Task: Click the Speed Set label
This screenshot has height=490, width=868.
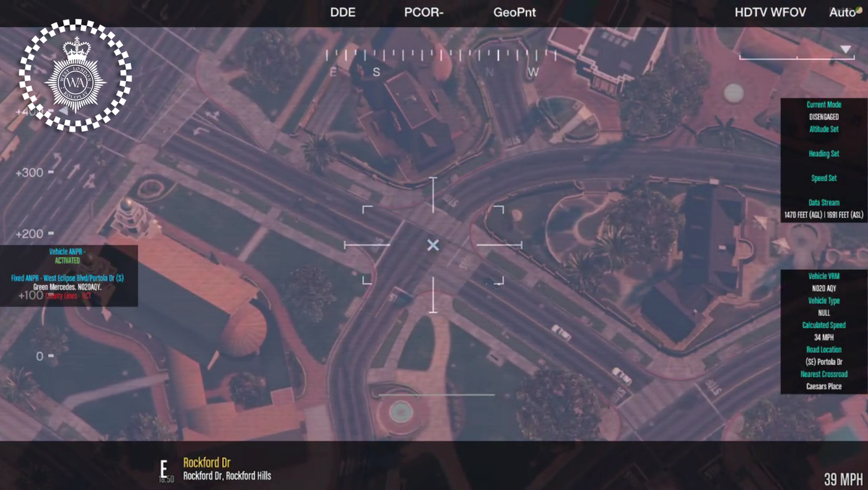Action: pos(825,178)
